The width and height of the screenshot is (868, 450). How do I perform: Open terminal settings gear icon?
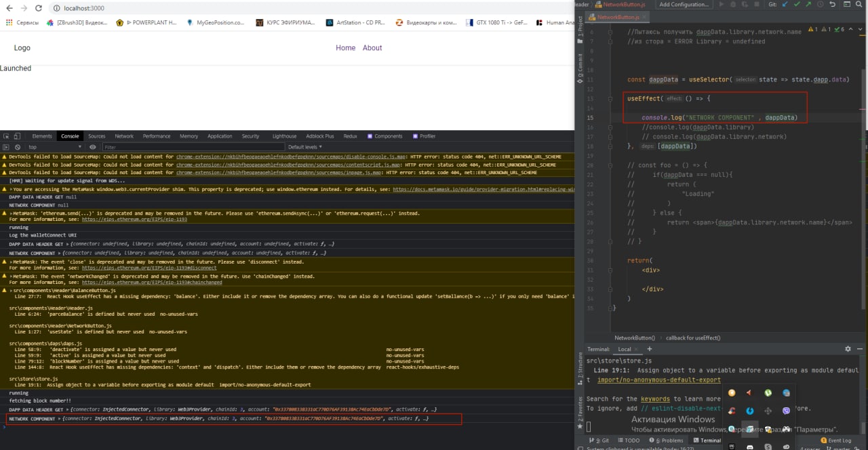pyautogui.click(x=848, y=349)
